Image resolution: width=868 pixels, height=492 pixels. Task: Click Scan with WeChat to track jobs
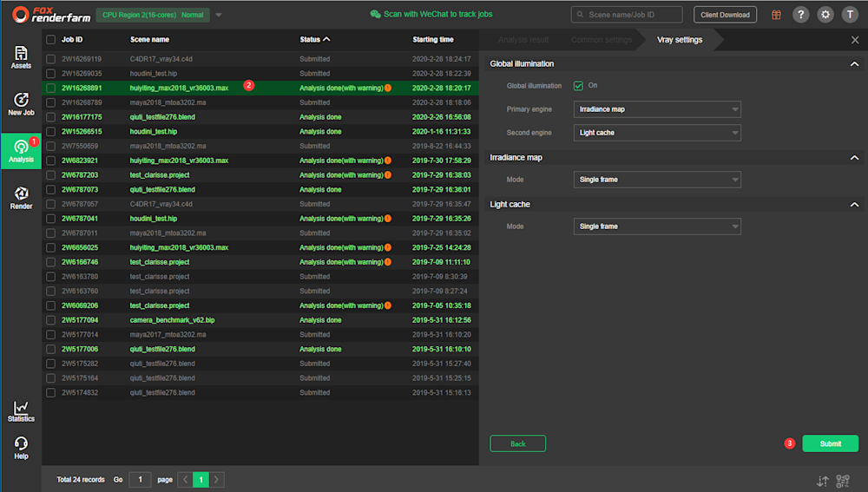[x=437, y=15]
